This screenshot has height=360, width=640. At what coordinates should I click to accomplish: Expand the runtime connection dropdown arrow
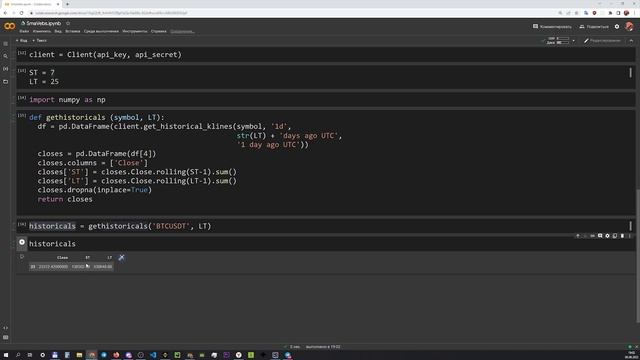click(x=573, y=41)
